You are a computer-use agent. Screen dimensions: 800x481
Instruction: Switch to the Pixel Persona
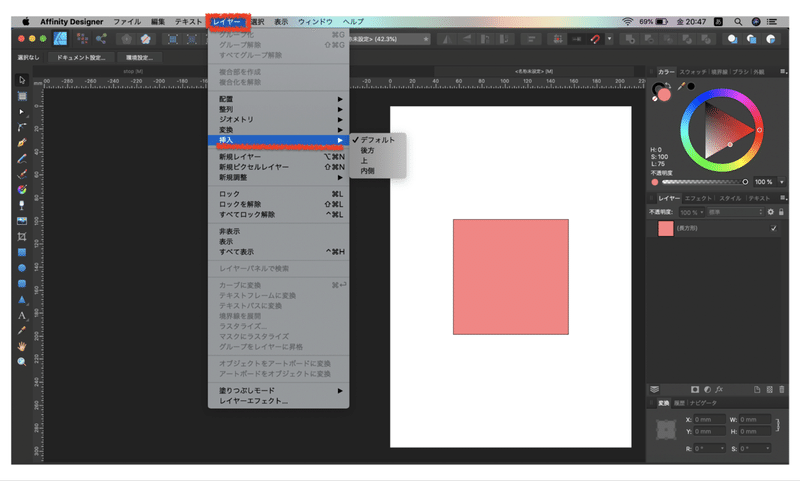point(82,39)
